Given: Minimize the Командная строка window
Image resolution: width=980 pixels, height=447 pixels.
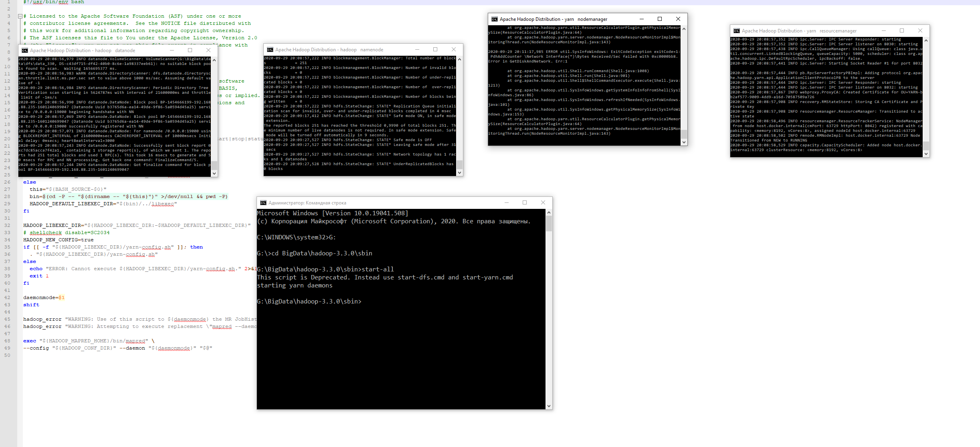Looking at the screenshot, I should 507,202.
